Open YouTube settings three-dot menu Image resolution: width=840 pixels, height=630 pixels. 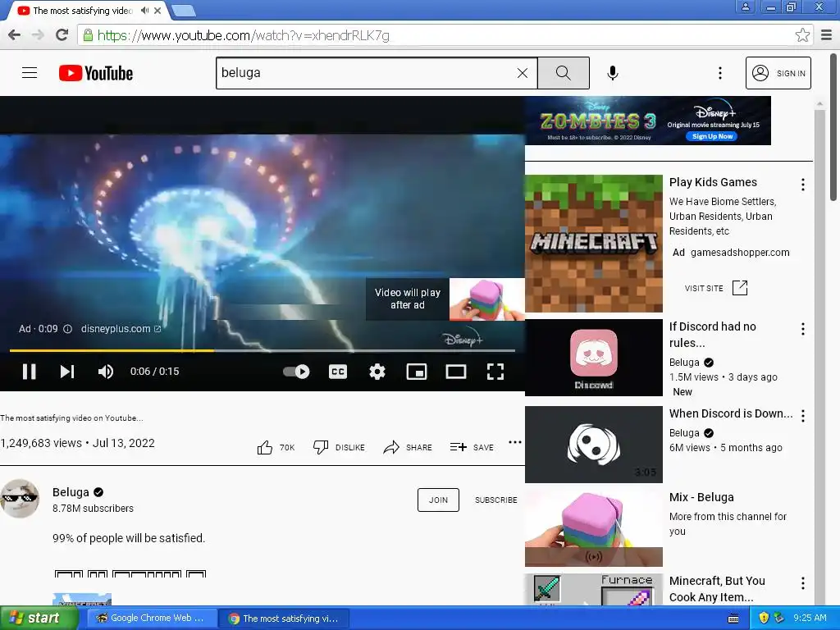[x=720, y=73]
